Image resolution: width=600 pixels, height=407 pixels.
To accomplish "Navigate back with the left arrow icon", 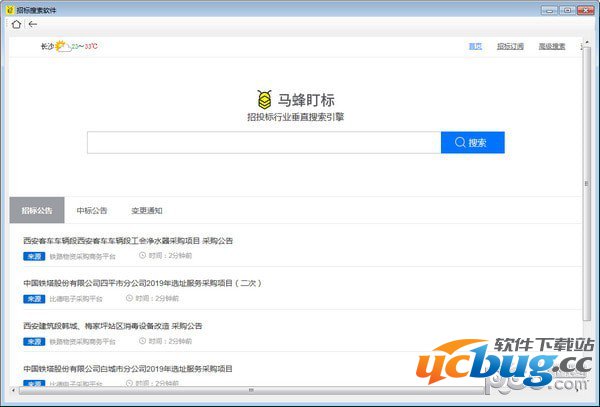I will (33, 24).
